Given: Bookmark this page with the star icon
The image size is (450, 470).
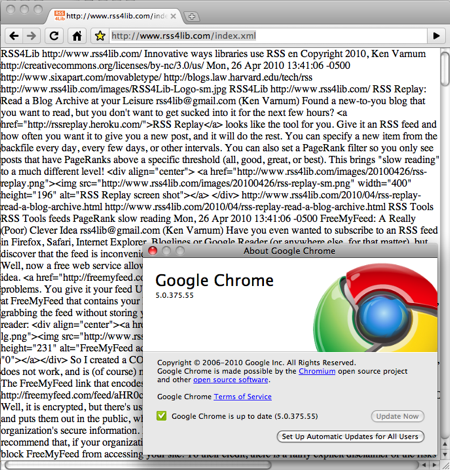Looking at the screenshot, I should point(100,36).
